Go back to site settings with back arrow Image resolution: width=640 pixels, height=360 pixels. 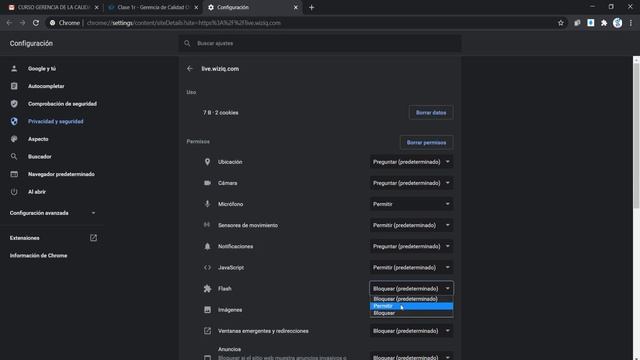190,69
